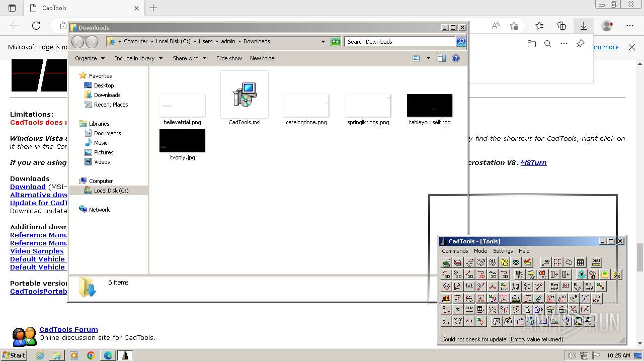Select the yellow folder Xr tool
Viewport: 644px width, 362px height.
(x=532, y=274)
